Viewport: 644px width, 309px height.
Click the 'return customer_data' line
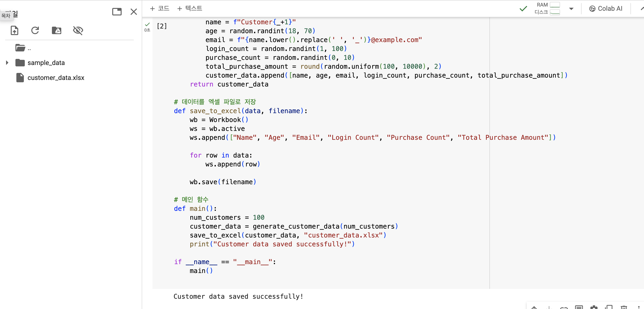229,84
